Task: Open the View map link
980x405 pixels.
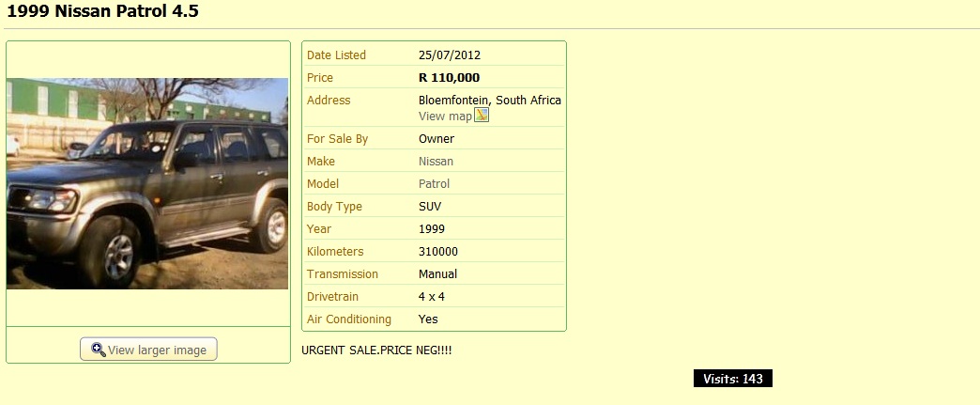Action: (x=445, y=116)
